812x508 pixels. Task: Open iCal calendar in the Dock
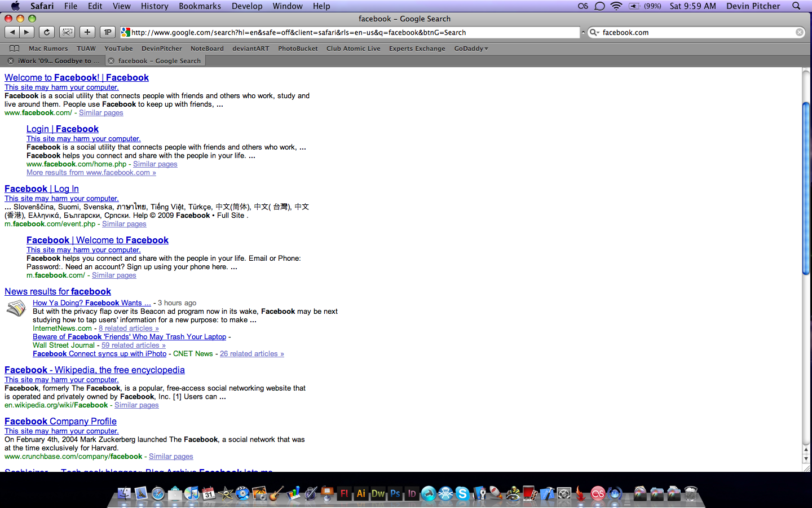tap(209, 494)
